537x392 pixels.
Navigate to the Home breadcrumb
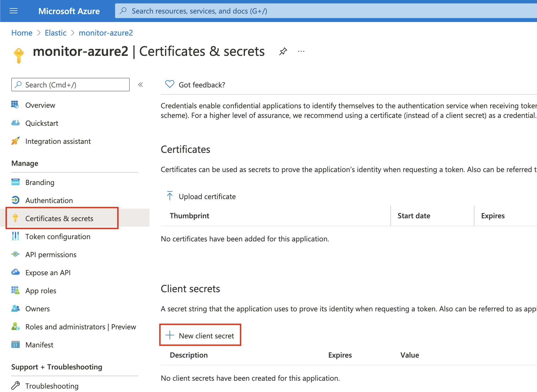point(21,33)
